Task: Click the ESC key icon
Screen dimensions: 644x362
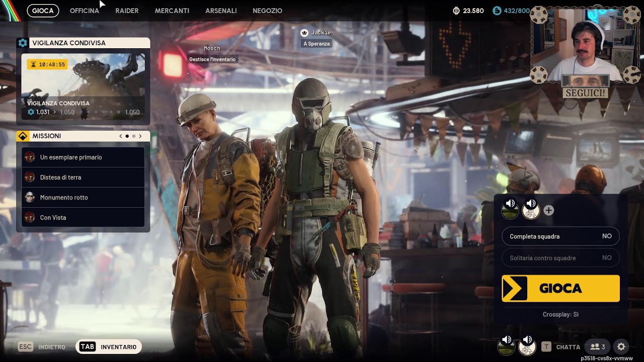Action: [x=26, y=347]
